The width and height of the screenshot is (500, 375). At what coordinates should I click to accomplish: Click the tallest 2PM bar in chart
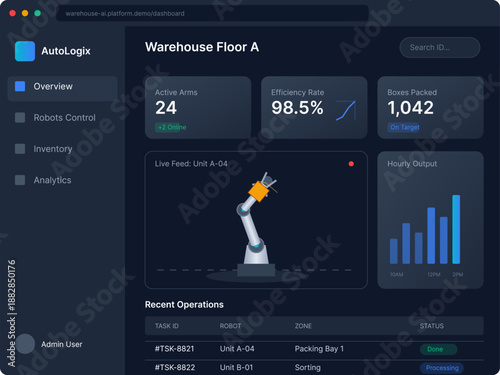click(456, 229)
